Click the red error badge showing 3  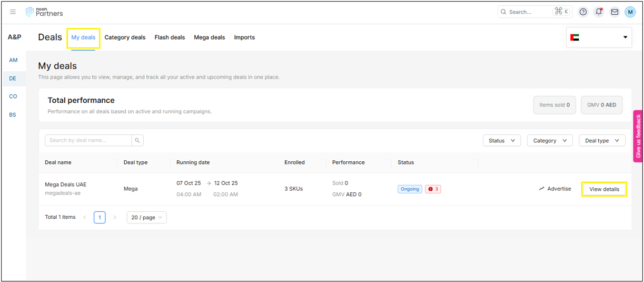point(433,189)
